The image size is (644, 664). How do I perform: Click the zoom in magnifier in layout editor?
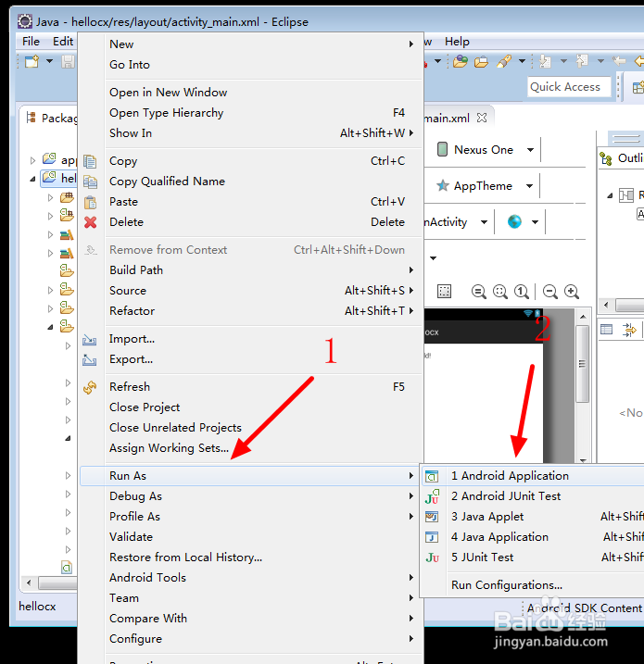572,292
